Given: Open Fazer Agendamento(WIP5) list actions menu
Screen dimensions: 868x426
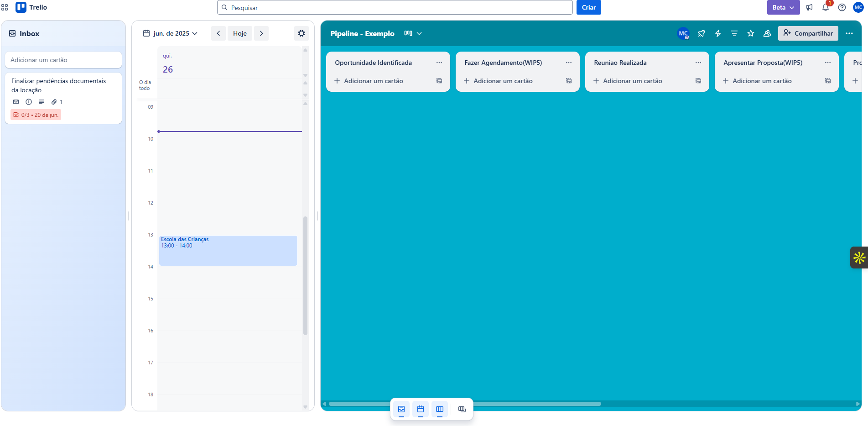Looking at the screenshot, I should pyautogui.click(x=569, y=63).
